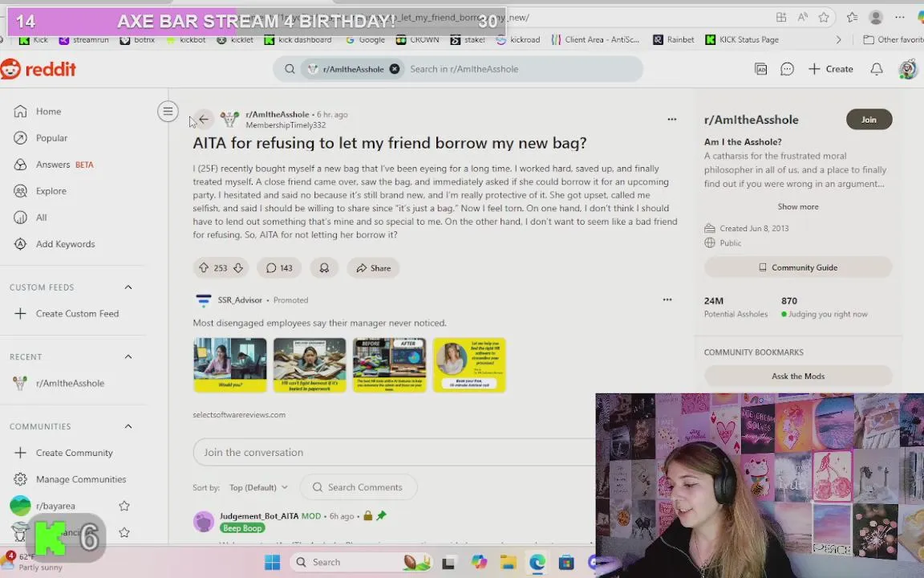Open the yellow ad image with woman portrait
The width and height of the screenshot is (924, 578).
coord(469,365)
